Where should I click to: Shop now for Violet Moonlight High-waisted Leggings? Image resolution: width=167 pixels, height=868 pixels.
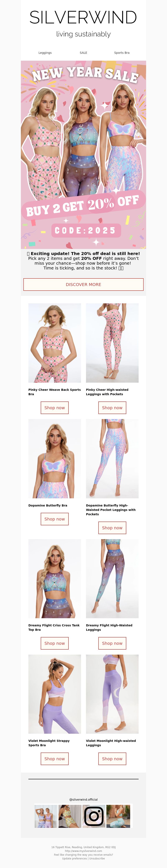112,759
